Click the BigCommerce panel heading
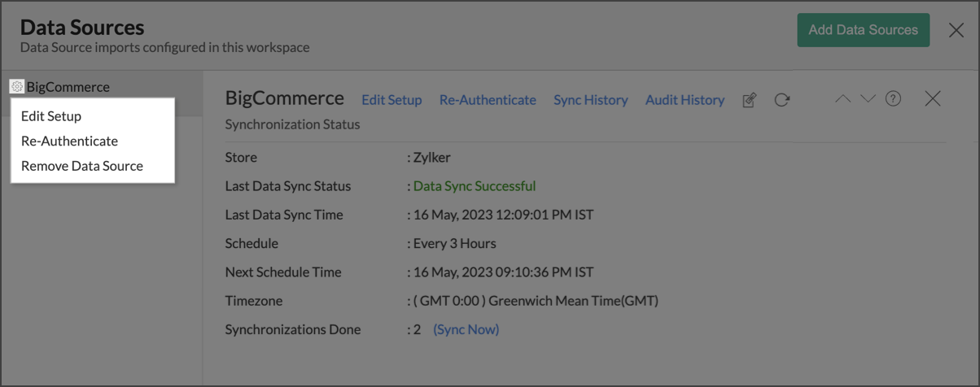This screenshot has height=387, width=980. pos(284,98)
